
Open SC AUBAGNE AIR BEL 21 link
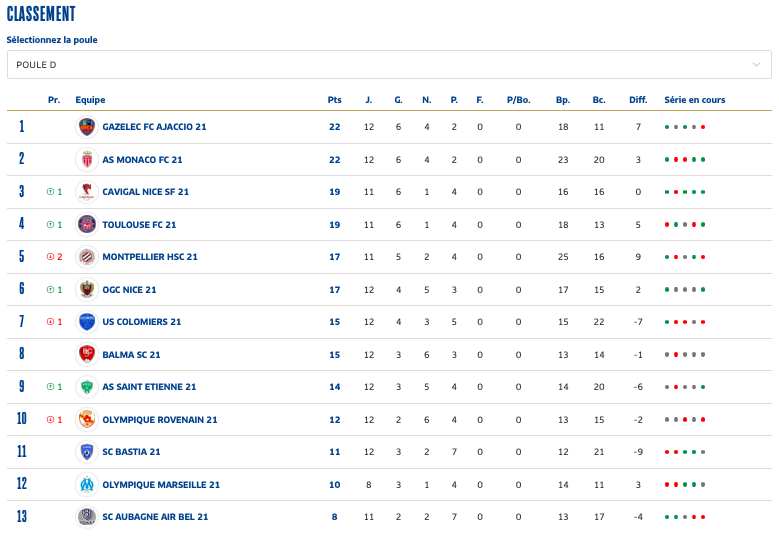click(x=155, y=517)
